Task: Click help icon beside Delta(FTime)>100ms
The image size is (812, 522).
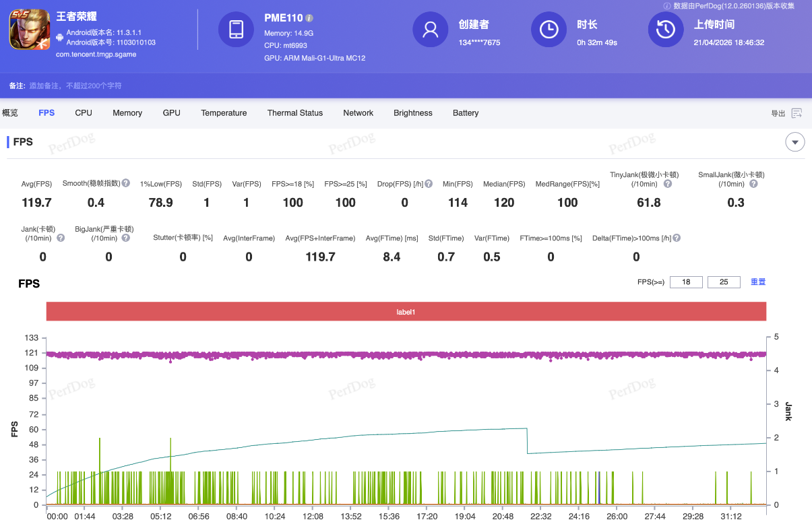Action: [x=677, y=238]
